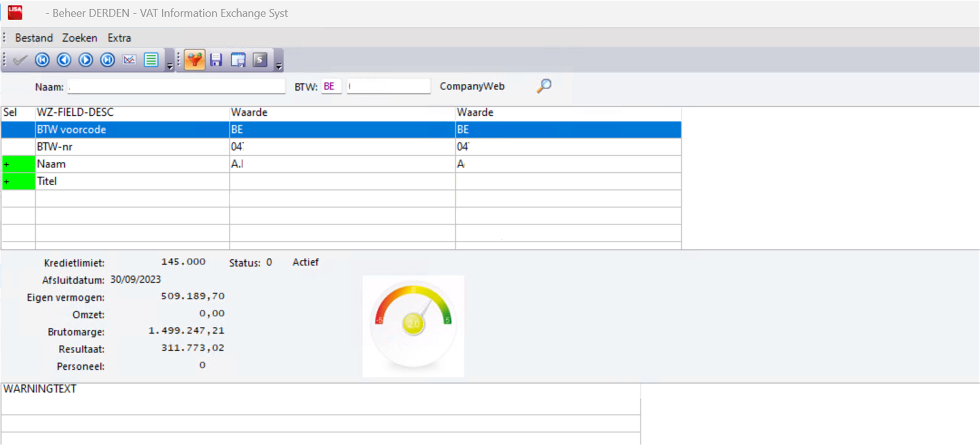
Task: Jump to the last record
Action: (108, 60)
